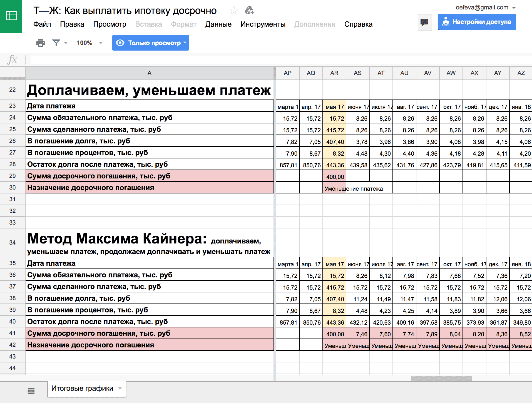Click the 432,12 cell in row 40

(358, 322)
